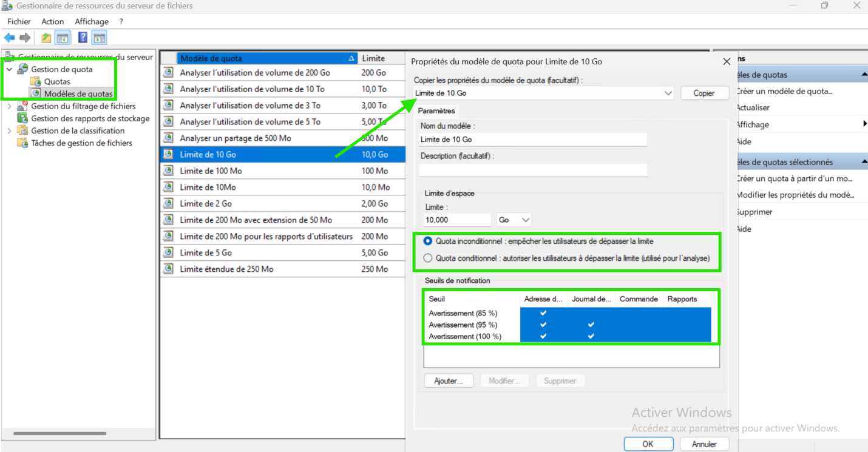Click the Up one level folder icon
Viewport: 868px width, 452px height.
pyautogui.click(x=46, y=38)
